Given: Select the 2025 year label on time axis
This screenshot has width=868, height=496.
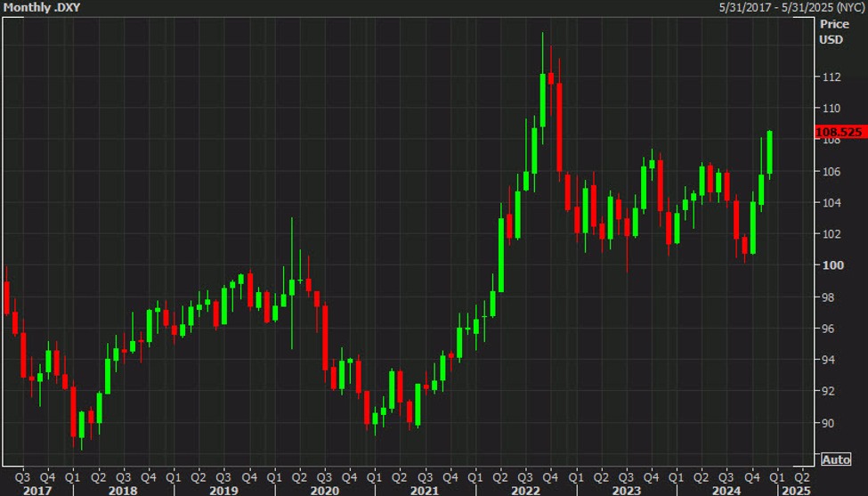Looking at the screenshot, I should click(x=795, y=489).
